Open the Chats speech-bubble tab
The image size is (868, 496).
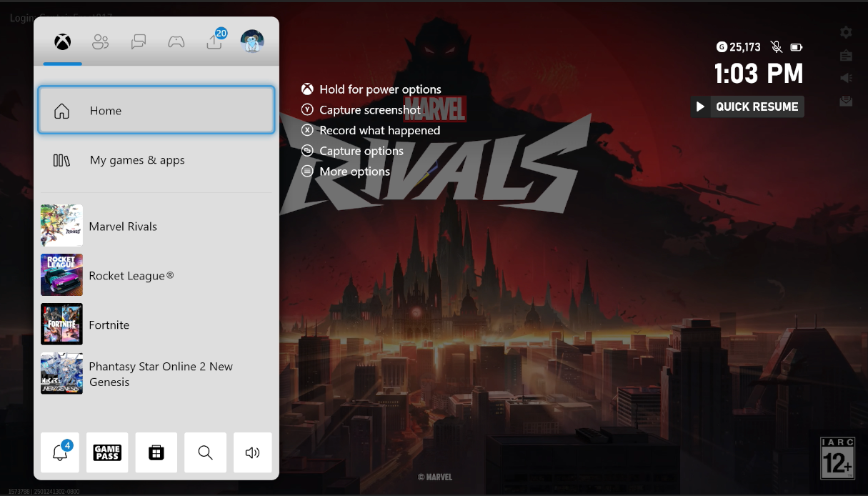(139, 41)
